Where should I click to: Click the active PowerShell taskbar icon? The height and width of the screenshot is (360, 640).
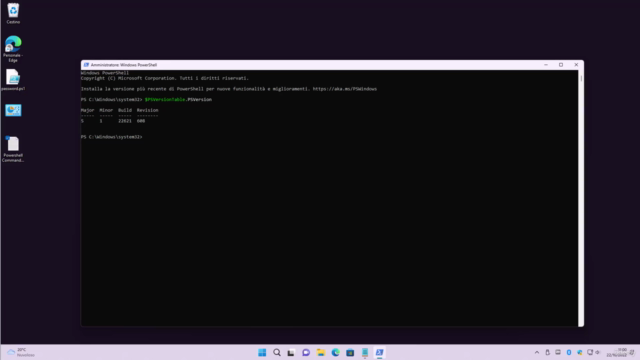(380, 353)
